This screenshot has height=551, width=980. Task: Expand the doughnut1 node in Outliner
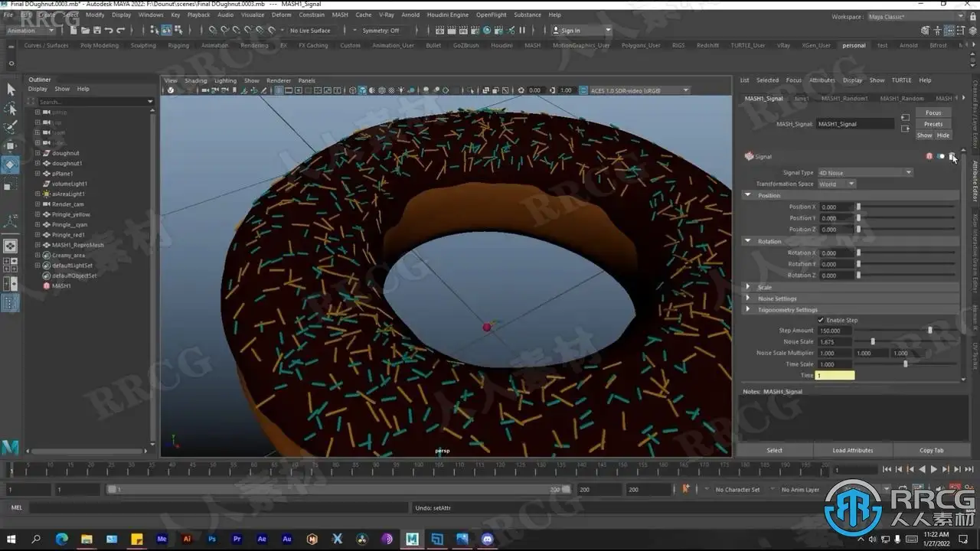[38, 163]
